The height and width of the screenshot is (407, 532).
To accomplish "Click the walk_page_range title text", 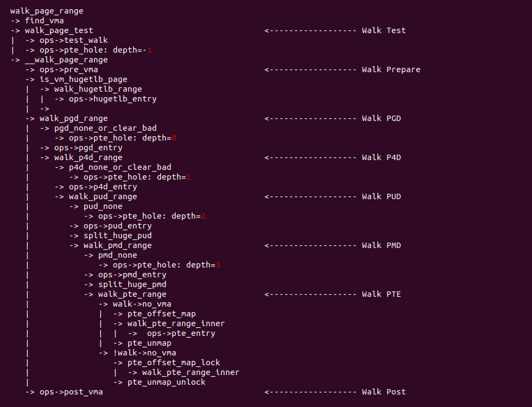I will tap(47, 11).
